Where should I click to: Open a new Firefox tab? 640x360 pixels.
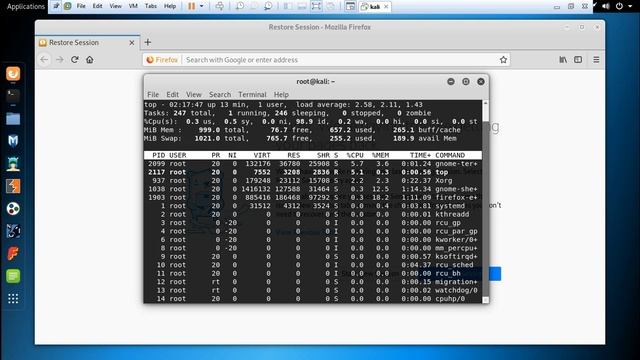pos(148,42)
